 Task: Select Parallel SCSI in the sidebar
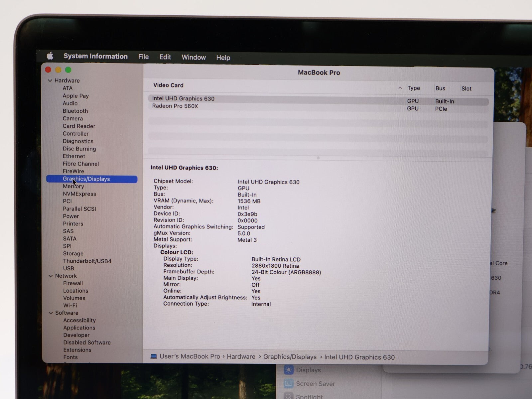(79, 209)
